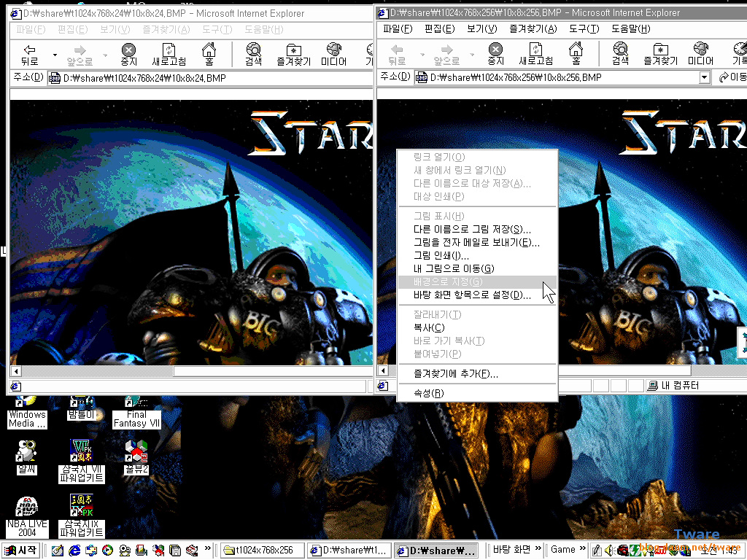Click Stop icon in right IE window
The height and width of the screenshot is (560, 747).
click(x=495, y=54)
